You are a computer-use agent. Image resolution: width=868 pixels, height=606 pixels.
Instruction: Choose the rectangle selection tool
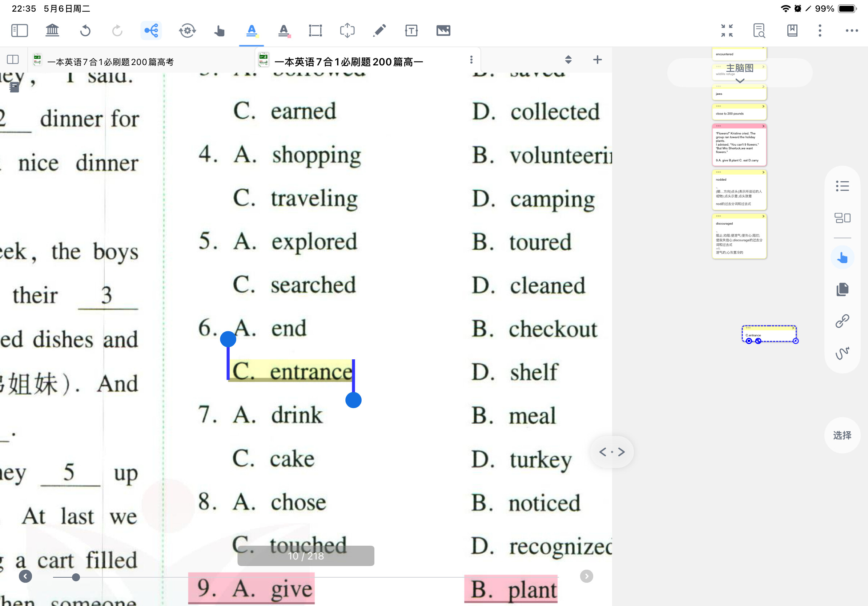[x=315, y=30]
